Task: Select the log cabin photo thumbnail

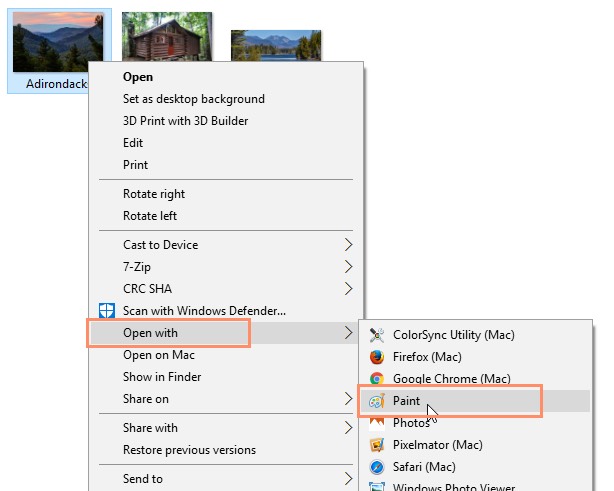Action: click(x=167, y=38)
